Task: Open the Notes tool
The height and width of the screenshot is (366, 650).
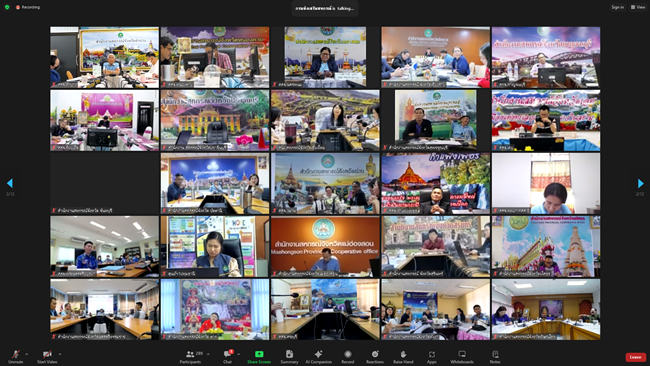Action: click(x=495, y=356)
